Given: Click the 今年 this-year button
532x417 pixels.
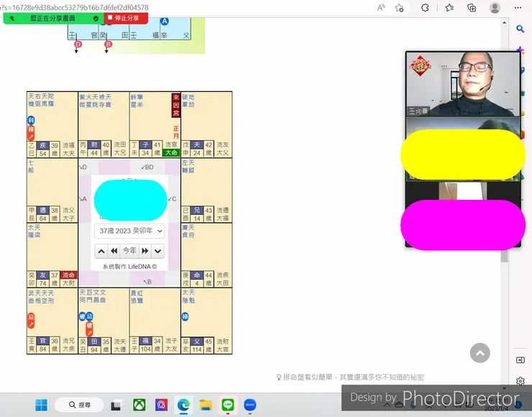Looking at the screenshot, I should [129, 251].
